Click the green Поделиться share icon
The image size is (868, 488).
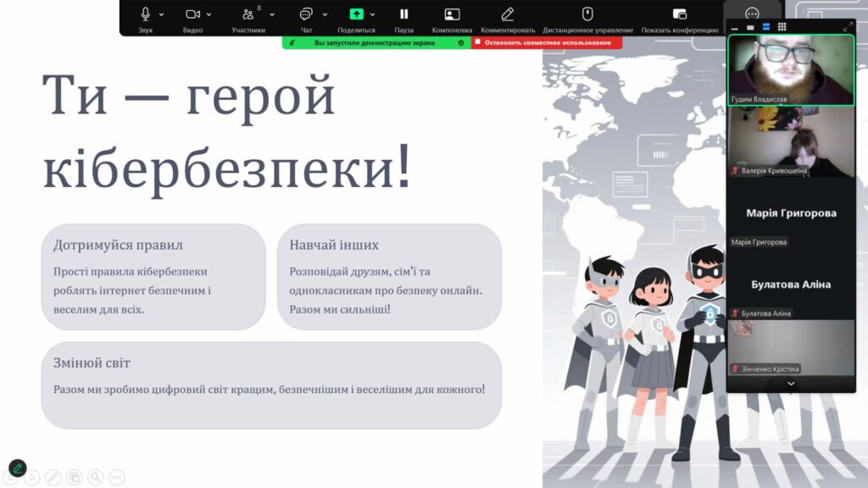click(357, 14)
